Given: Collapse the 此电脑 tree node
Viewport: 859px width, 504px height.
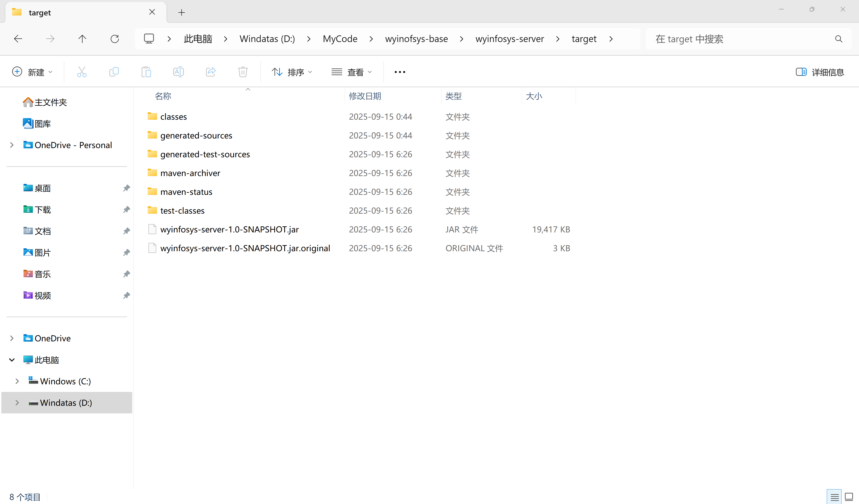Looking at the screenshot, I should (12, 360).
